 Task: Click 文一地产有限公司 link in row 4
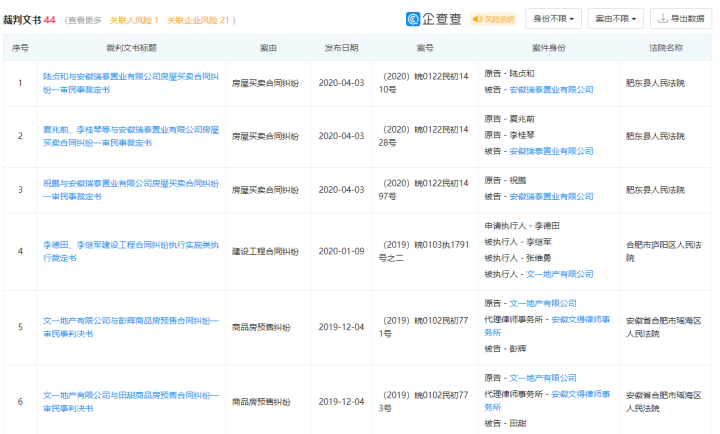tap(560, 274)
